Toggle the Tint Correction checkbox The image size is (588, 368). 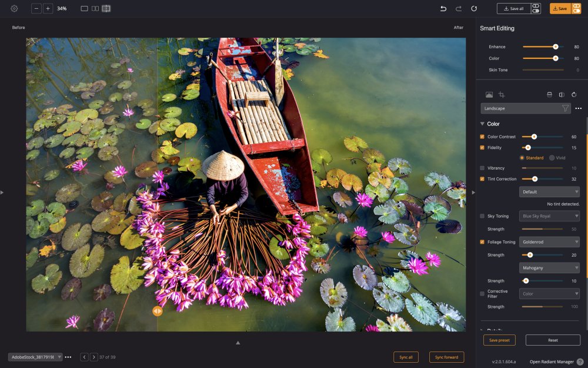pyautogui.click(x=482, y=179)
